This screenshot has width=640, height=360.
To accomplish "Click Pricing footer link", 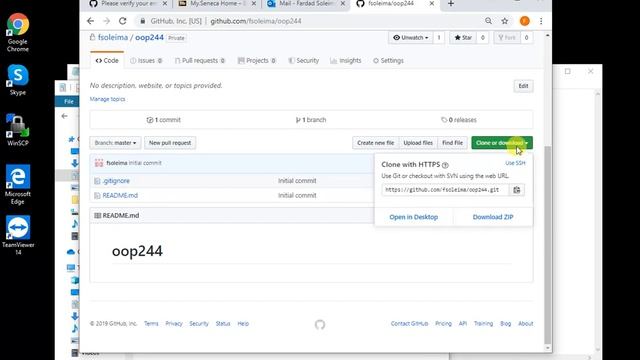I will click(443, 324).
